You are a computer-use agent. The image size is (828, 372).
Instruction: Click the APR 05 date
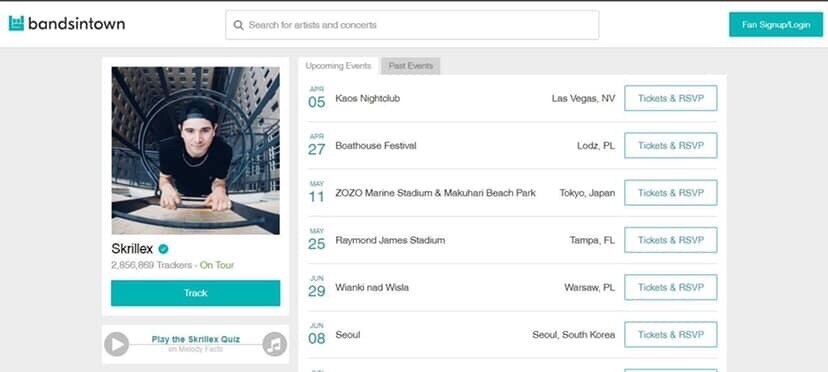[316, 97]
